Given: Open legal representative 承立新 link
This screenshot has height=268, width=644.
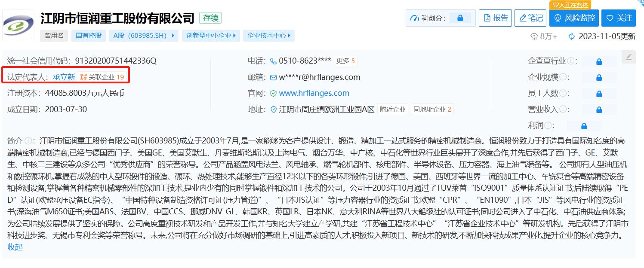Looking at the screenshot, I should click(x=64, y=77).
